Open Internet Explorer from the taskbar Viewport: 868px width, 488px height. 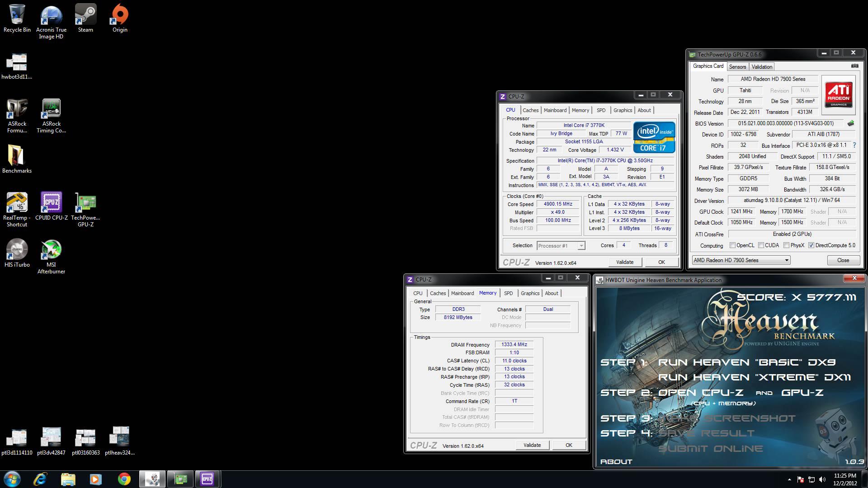click(40, 479)
